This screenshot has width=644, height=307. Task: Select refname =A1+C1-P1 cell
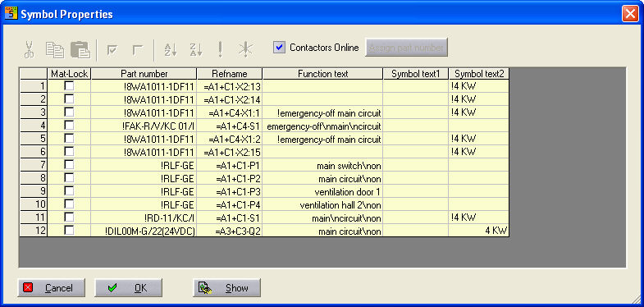click(x=230, y=165)
